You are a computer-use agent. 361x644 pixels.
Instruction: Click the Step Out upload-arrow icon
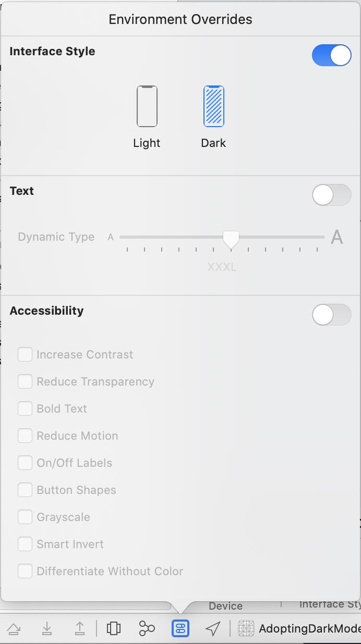coord(80,628)
